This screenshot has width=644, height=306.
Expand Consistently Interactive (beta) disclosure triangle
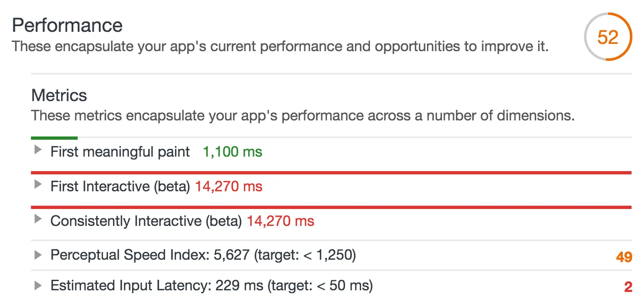pyautogui.click(x=38, y=219)
